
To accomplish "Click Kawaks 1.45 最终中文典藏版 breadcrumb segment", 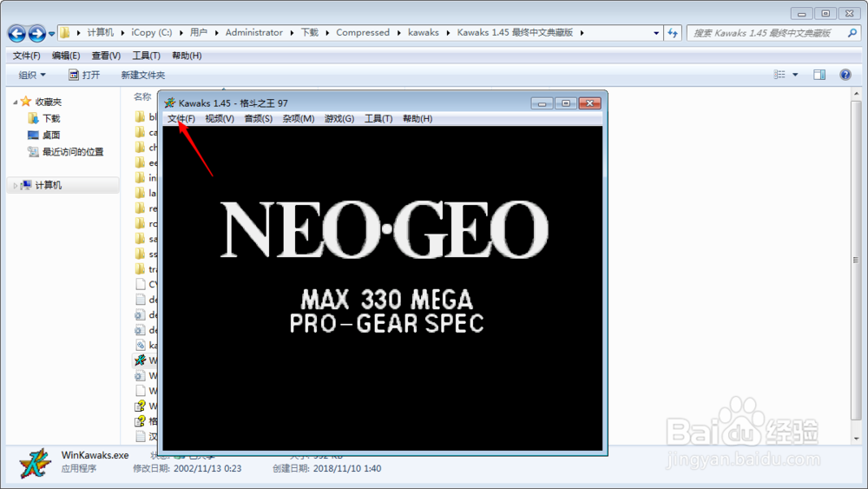I will click(515, 33).
